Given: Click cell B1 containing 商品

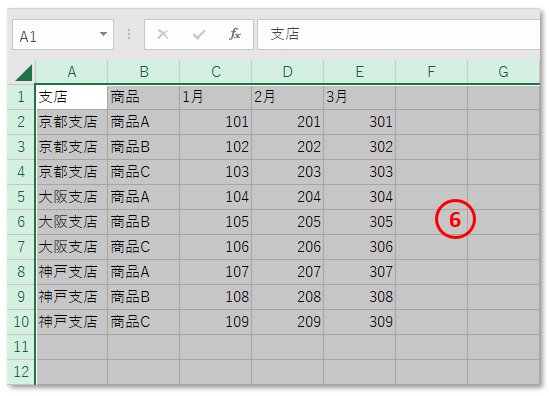Looking at the screenshot, I should click(144, 97).
